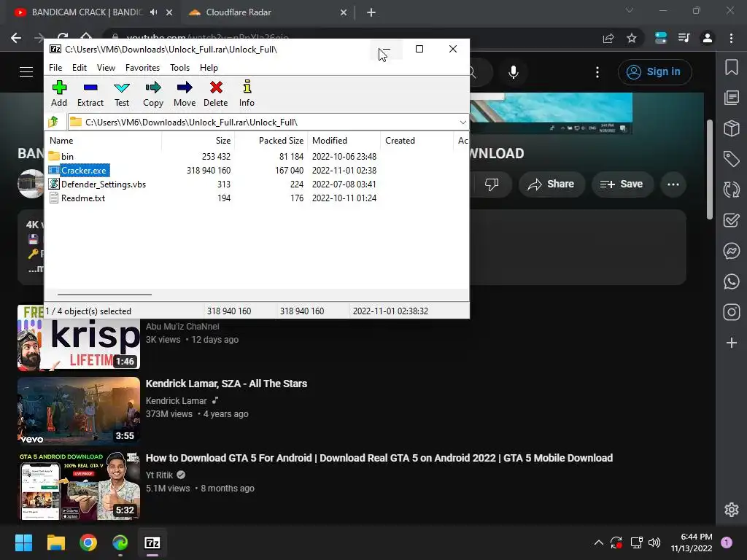Visit the Yt Ritik channel
This screenshot has height=560, width=747.
(159, 475)
